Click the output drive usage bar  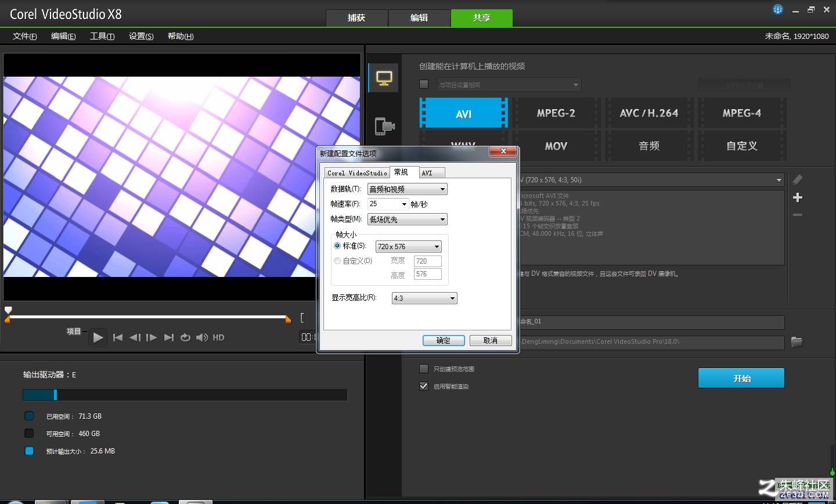click(x=185, y=395)
